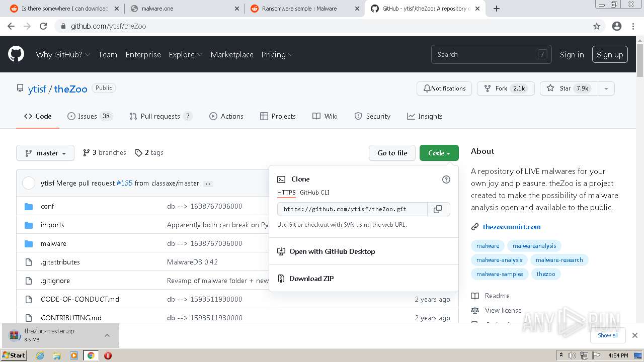This screenshot has height=362, width=644.
Task: Open Chrome's three-dot menu
Action: (x=633, y=26)
